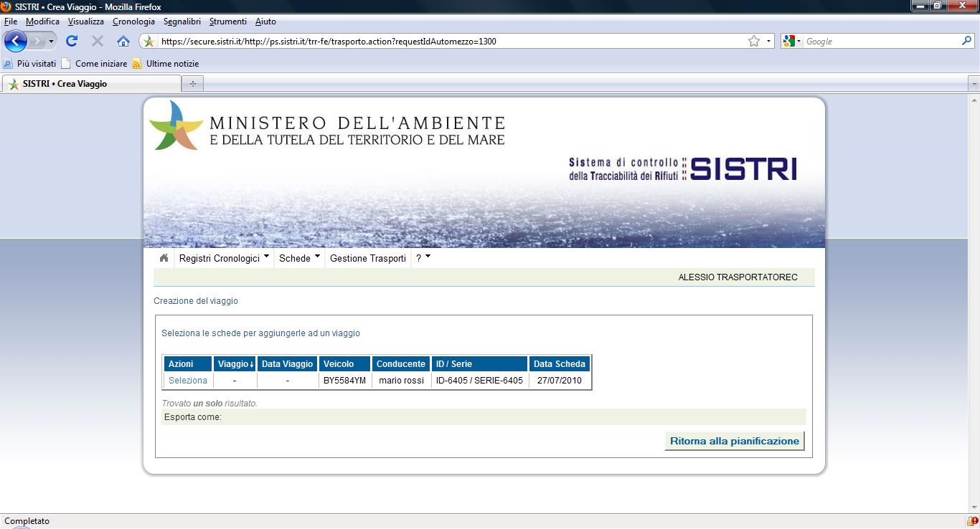Open a new tab with the plus button
Viewport: 980px width, 529px height.
(x=192, y=84)
